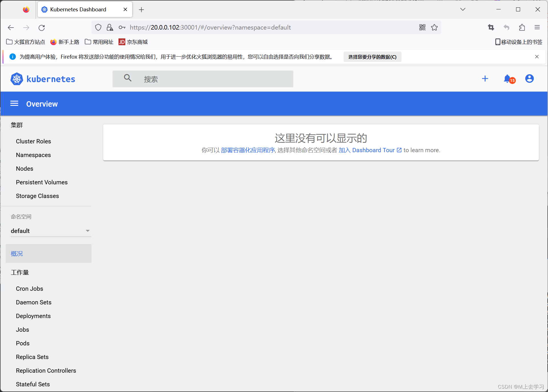Image resolution: width=548 pixels, height=392 pixels.
Task: Open Stateful Sets in sidebar
Action: pos(33,384)
